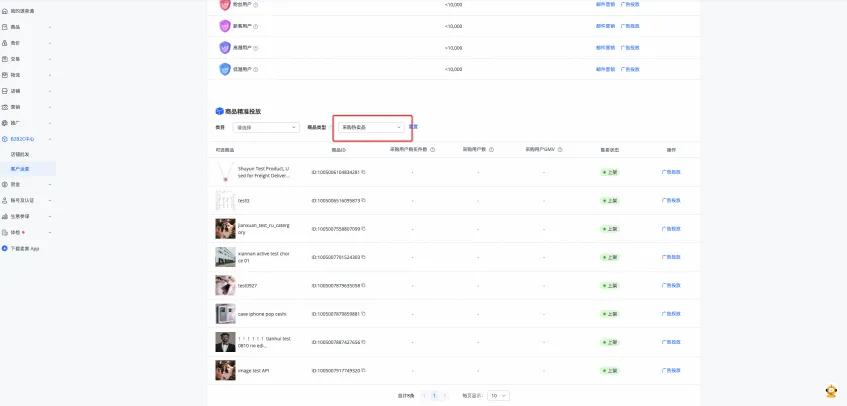Click help icon next to 低消用户
This screenshot has height=406, width=847.
(x=255, y=69)
